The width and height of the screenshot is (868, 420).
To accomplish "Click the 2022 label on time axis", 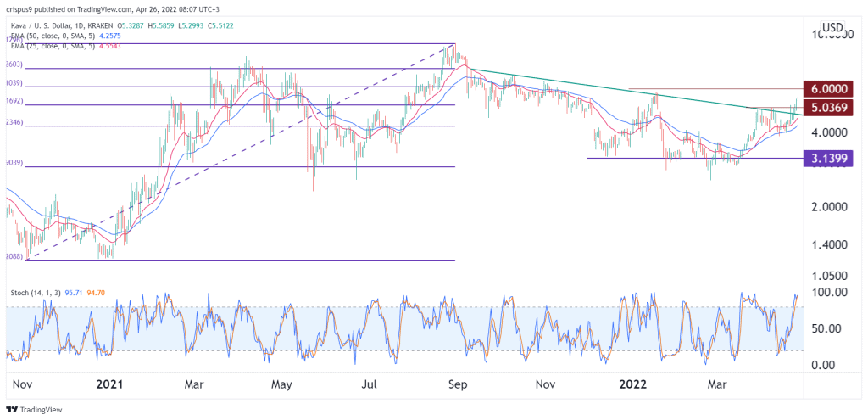I will click(x=632, y=384).
